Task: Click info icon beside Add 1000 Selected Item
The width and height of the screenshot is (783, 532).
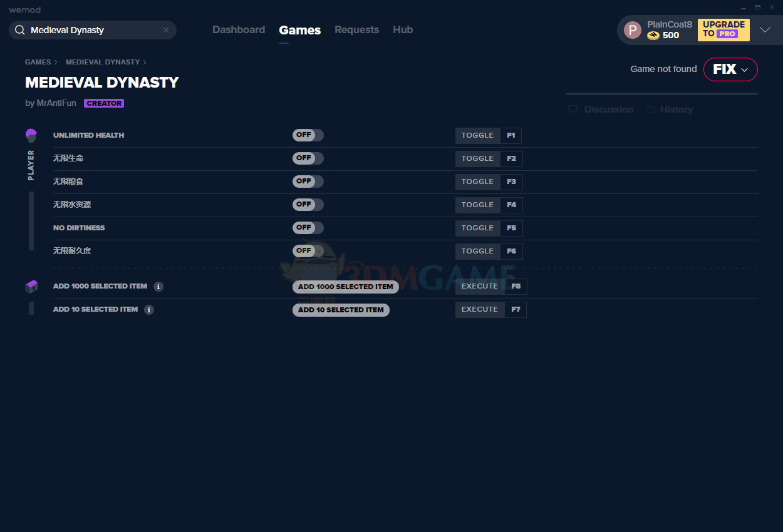Action: pos(158,287)
